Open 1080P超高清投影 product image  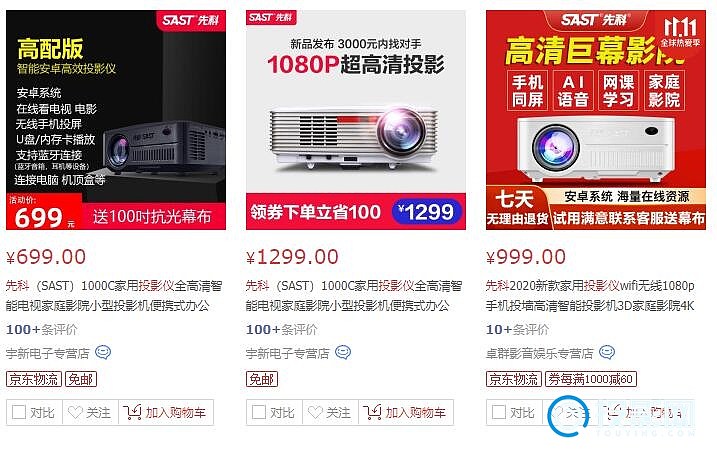coord(356,120)
